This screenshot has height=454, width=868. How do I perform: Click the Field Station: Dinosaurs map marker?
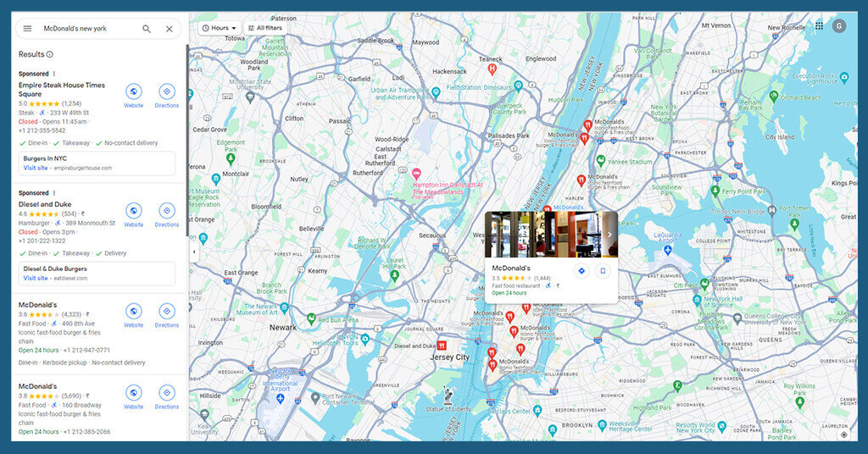point(518,86)
